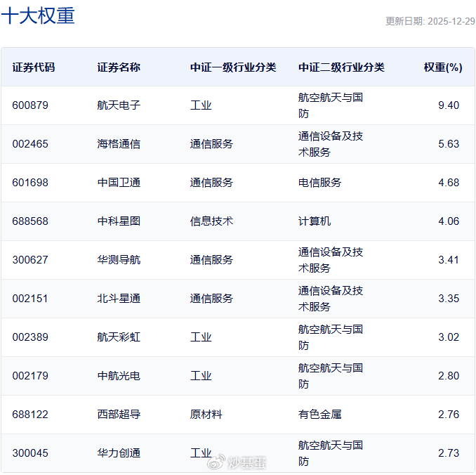476x475 pixels.
Task: Click the 计算机 industry cell
Action: click(315, 221)
